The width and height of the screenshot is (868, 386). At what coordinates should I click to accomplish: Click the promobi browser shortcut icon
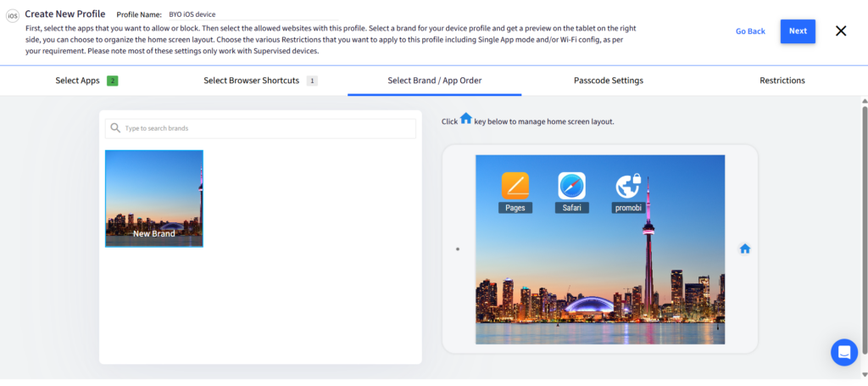[628, 185]
